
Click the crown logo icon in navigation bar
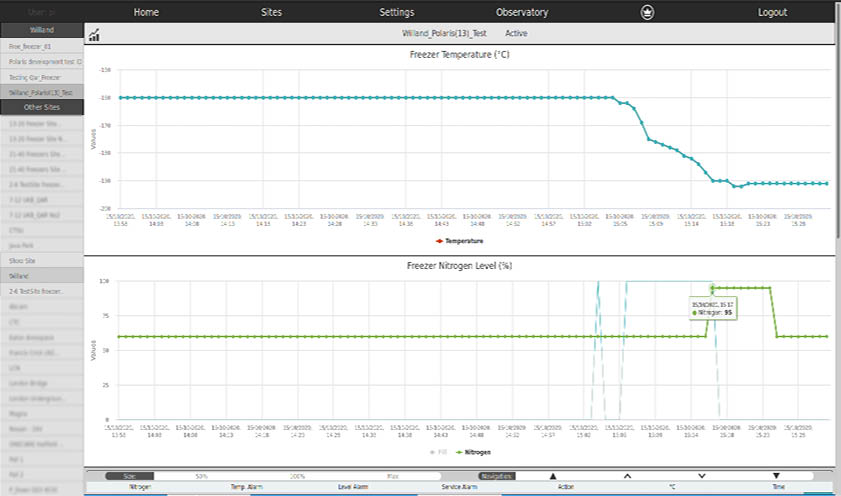pyautogui.click(x=647, y=13)
